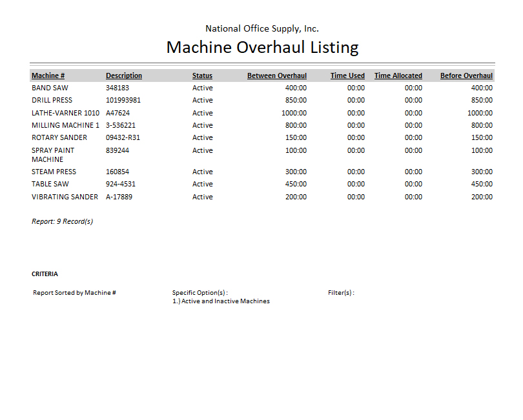The image size is (523, 420).
Task: Select description 160854 for STEAM PRESS
Action: tap(118, 172)
